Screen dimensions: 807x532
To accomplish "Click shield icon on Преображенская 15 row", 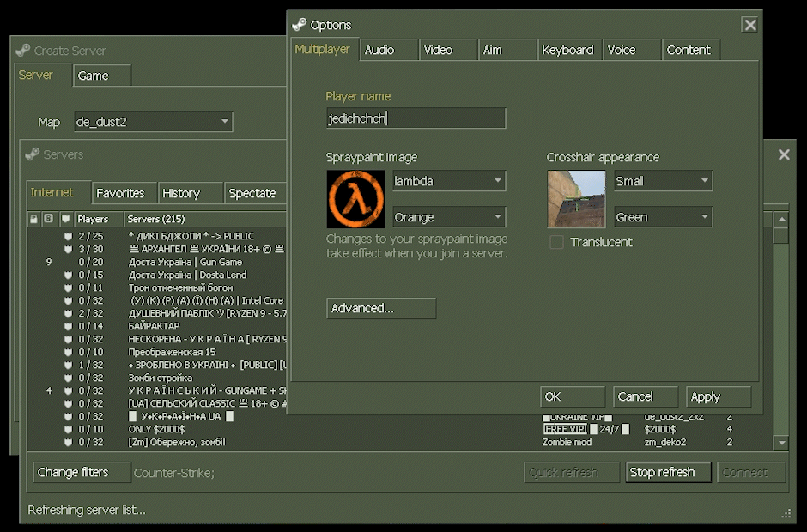I will click(x=68, y=352).
